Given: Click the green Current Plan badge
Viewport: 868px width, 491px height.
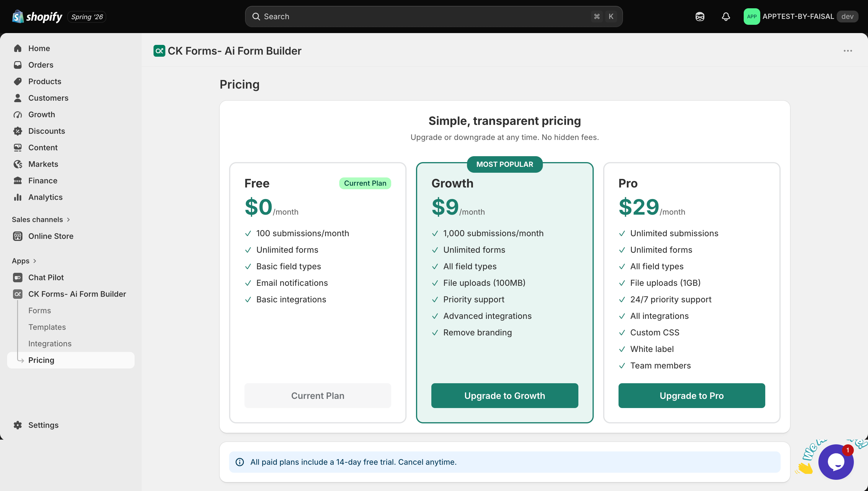Looking at the screenshot, I should pyautogui.click(x=365, y=183).
